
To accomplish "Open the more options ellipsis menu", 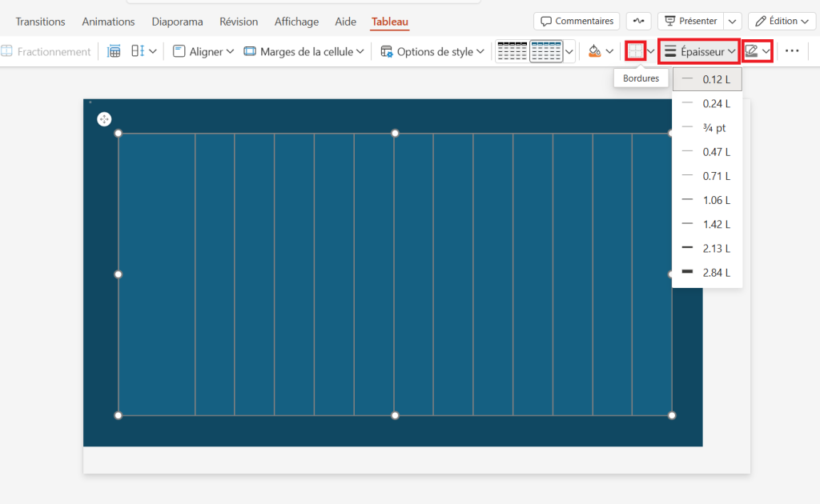I will pyautogui.click(x=792, y=51).
